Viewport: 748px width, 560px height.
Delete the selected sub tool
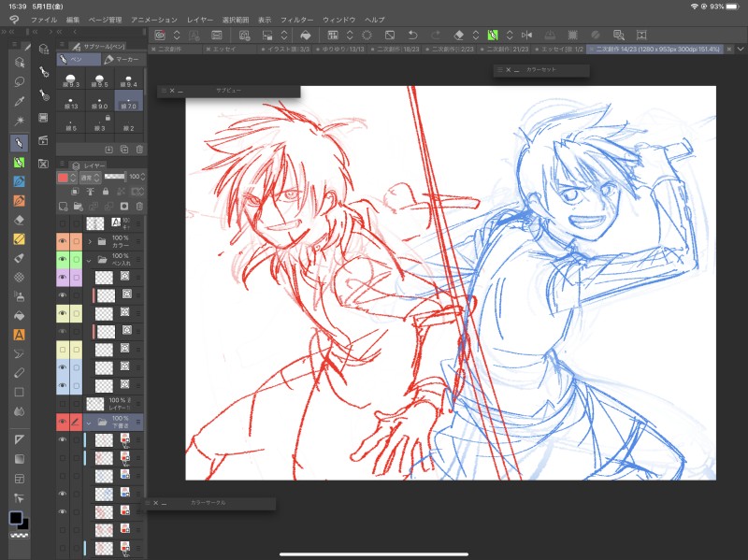pos(139,150)
